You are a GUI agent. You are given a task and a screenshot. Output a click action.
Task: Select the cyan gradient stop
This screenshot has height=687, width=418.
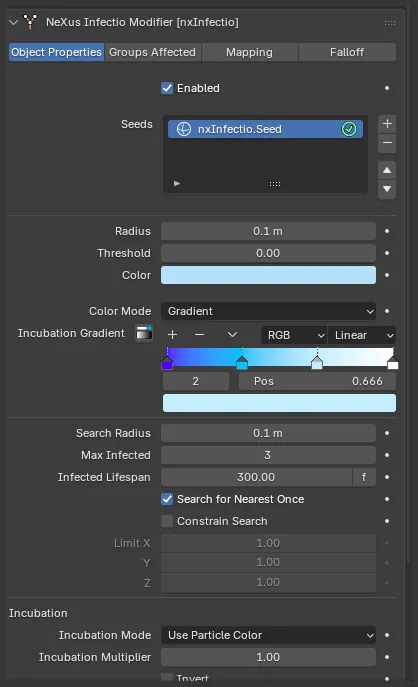pyautogui.click(x=242, y=363)
